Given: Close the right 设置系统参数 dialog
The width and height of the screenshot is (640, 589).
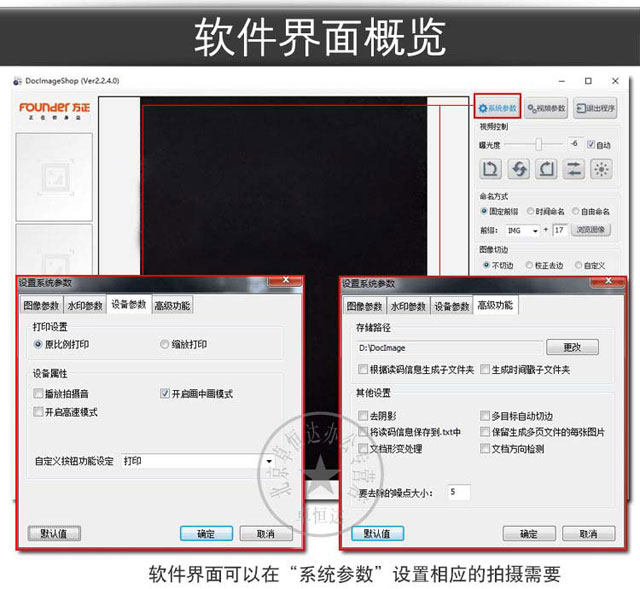Looking at the screenshot, I should pyautogui.click(x=608, y=281).
